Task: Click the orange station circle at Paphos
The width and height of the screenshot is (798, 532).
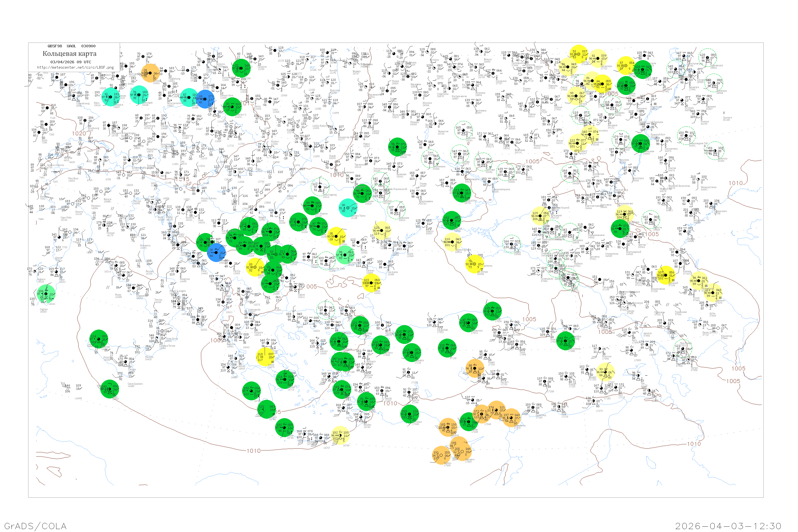Action: 442,455
